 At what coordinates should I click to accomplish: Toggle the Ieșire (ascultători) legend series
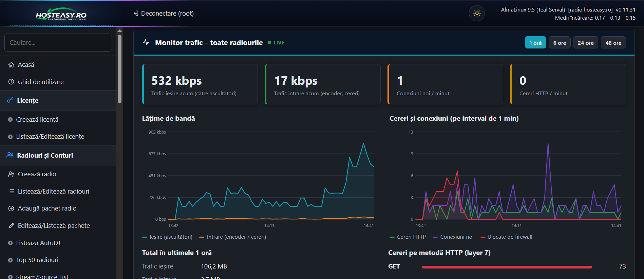tap(167, 237)
